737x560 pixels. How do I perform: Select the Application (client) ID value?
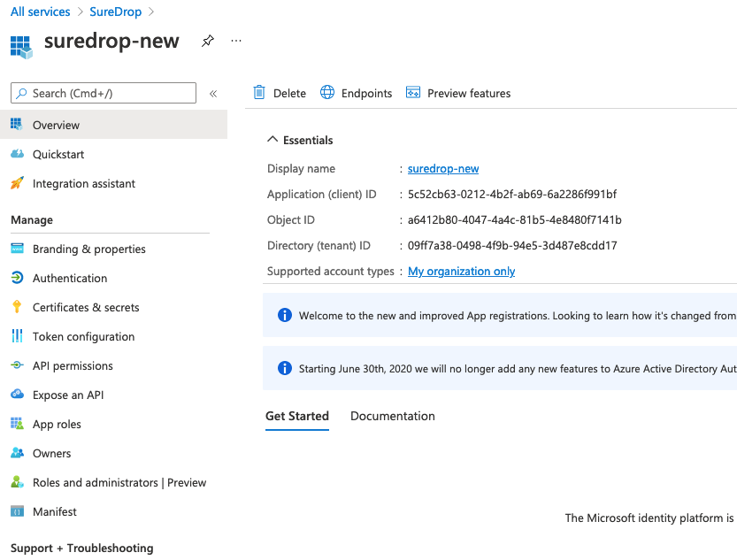512,194
